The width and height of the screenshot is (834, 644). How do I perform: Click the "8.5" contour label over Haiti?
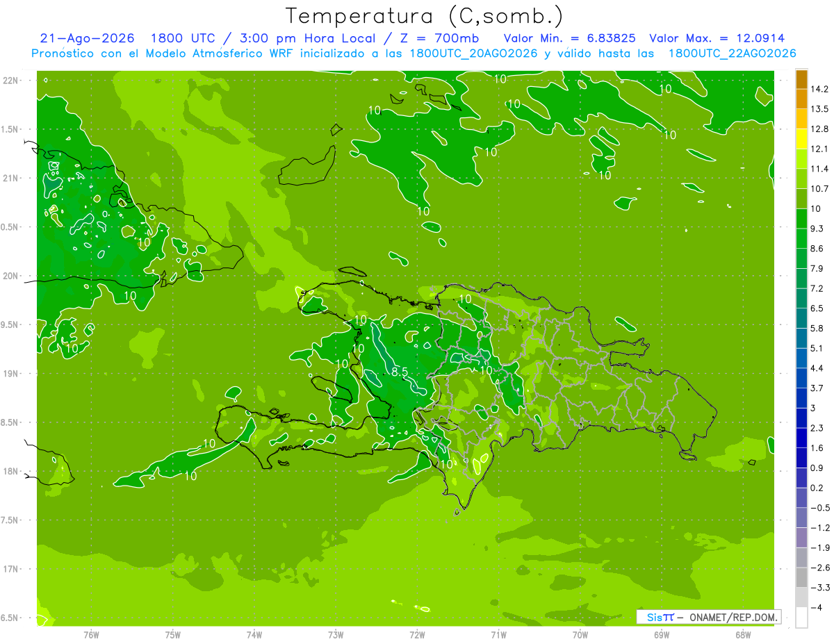[400, 372]
